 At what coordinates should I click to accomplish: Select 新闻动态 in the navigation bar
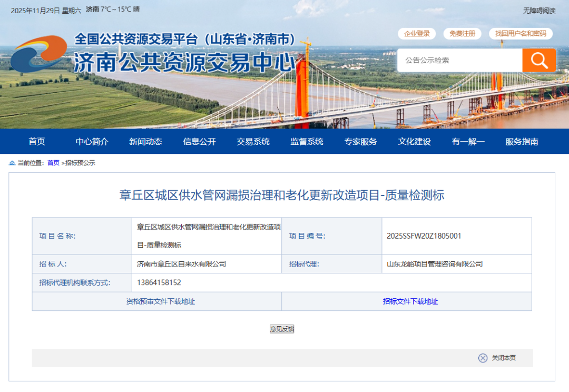145,141
